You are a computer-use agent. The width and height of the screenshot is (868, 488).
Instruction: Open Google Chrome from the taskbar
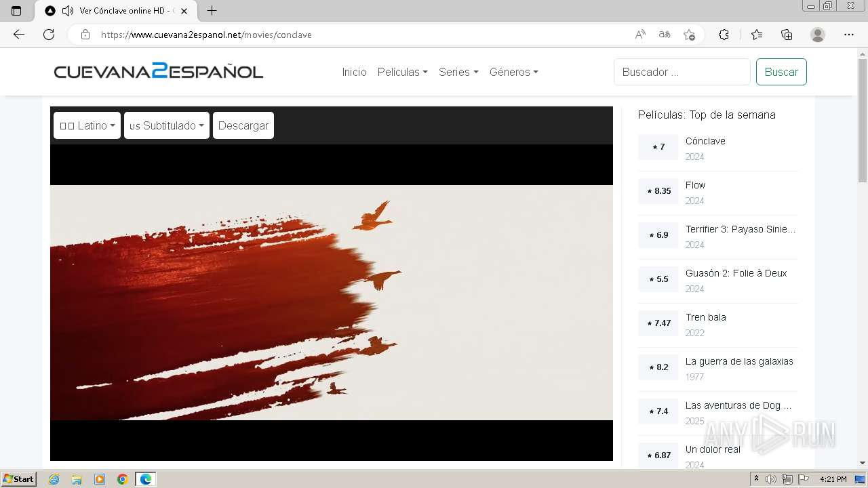[x=123, y=479]
